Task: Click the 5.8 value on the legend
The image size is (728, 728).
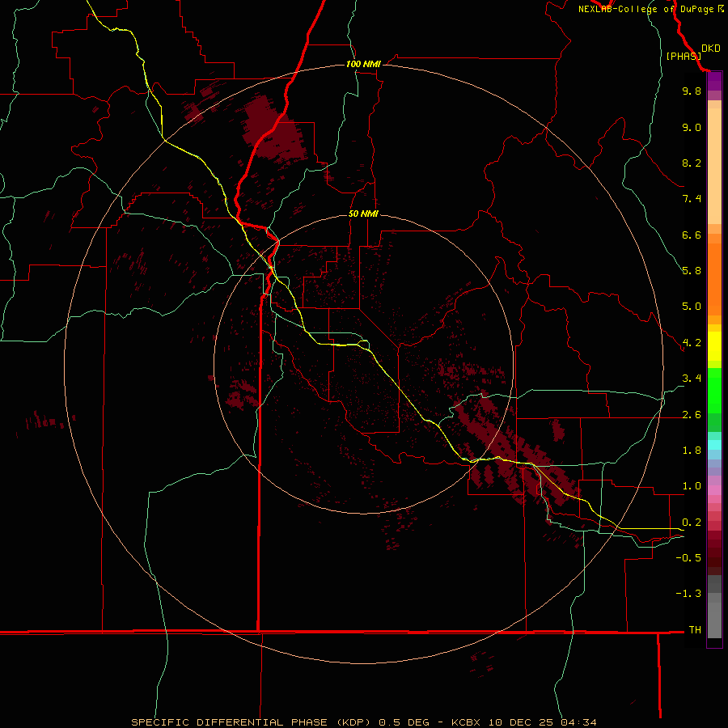Action: 692,270
